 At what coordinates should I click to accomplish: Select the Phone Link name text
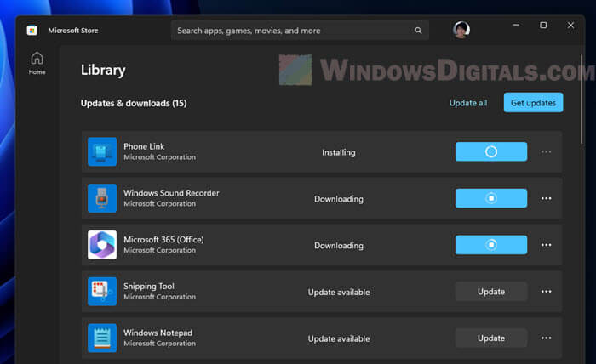tap(144, 146)
